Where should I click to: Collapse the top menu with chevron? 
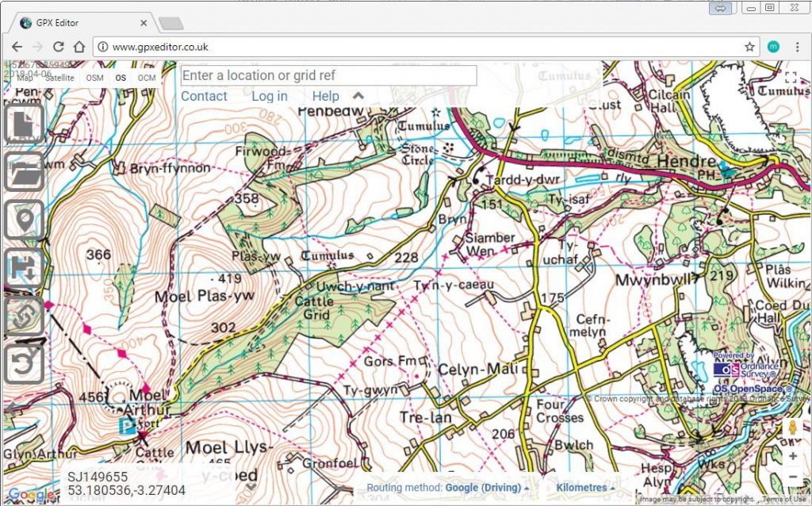click(358, 96)
